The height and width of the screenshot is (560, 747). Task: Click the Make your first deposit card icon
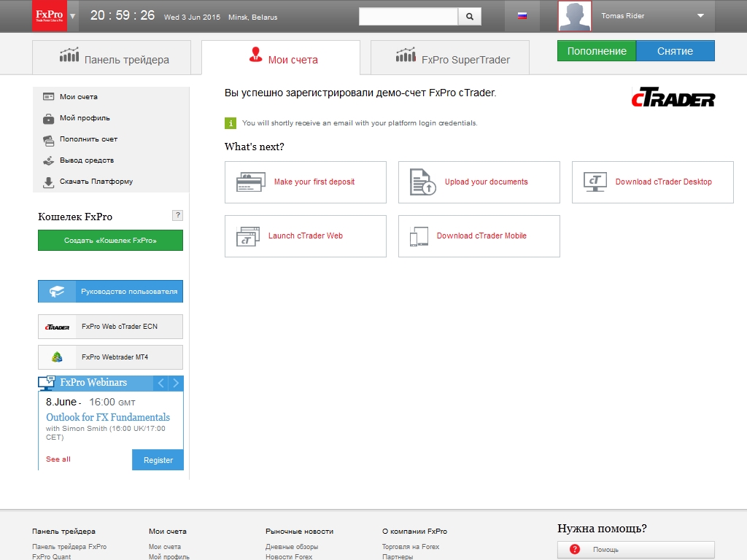pyautogui.click(x=250, y=182)
